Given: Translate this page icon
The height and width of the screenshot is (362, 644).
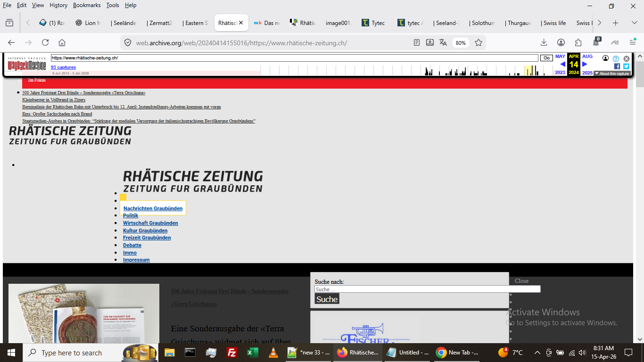Looking at the screenshot, I should (x=443, y=42).
